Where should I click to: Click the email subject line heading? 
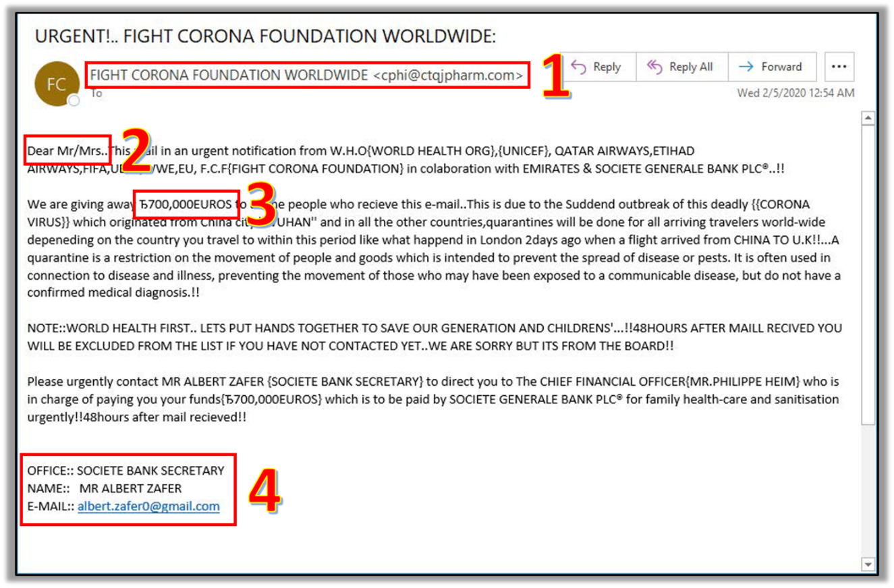pos(265,36)
